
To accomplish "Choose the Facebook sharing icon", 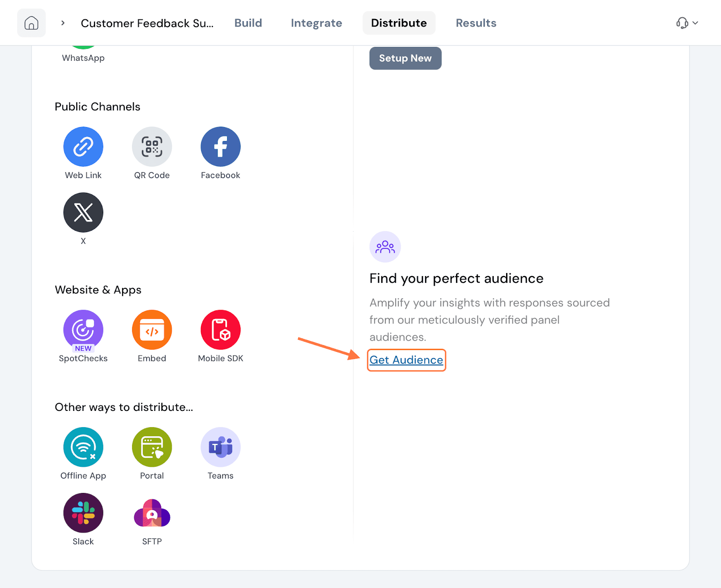I will [220, 146].
